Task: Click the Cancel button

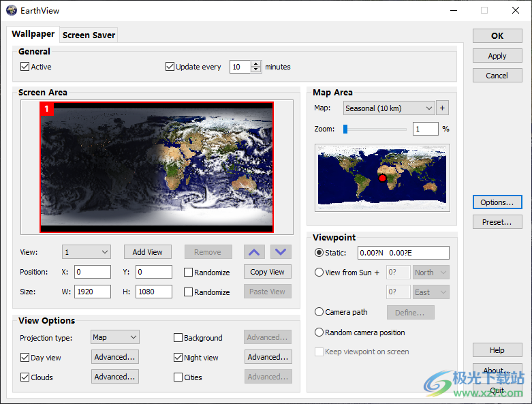Action: pyautogui.click(x=497, y=76)
